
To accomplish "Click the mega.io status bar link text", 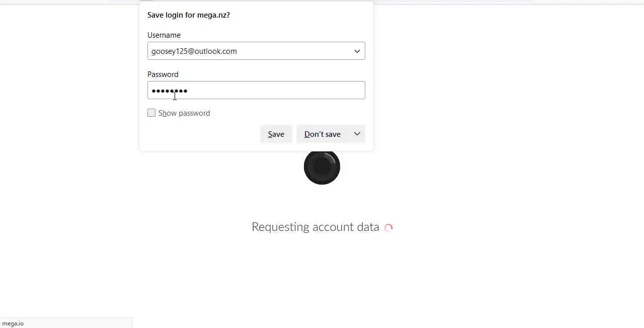I will click(x=13, y=323).
